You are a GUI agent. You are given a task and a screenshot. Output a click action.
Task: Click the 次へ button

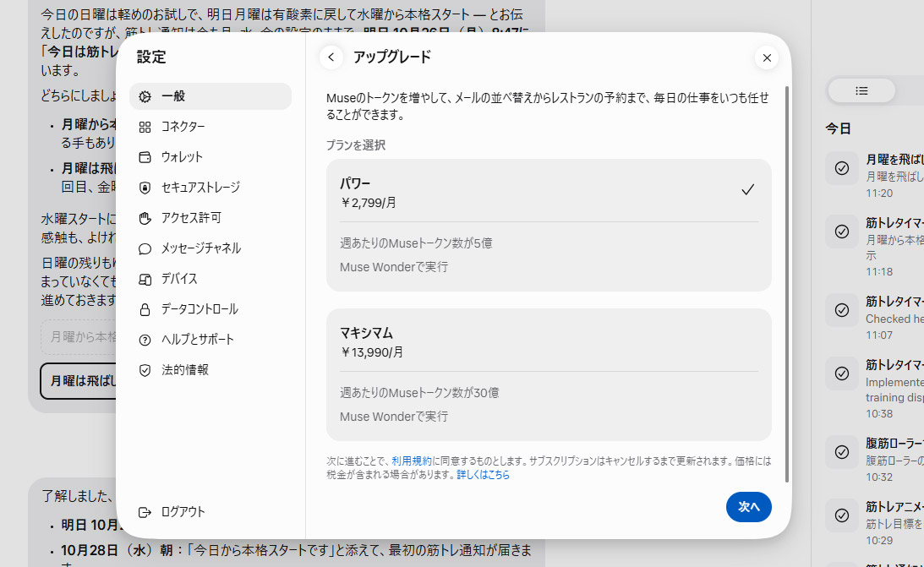pos(748,507)
